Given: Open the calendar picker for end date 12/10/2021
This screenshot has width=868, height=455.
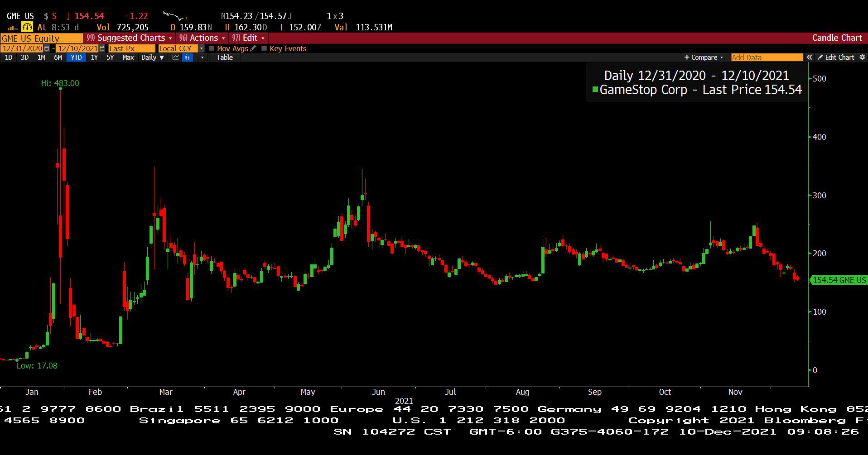Looking at the screenshot, I should tap(102, 48).
